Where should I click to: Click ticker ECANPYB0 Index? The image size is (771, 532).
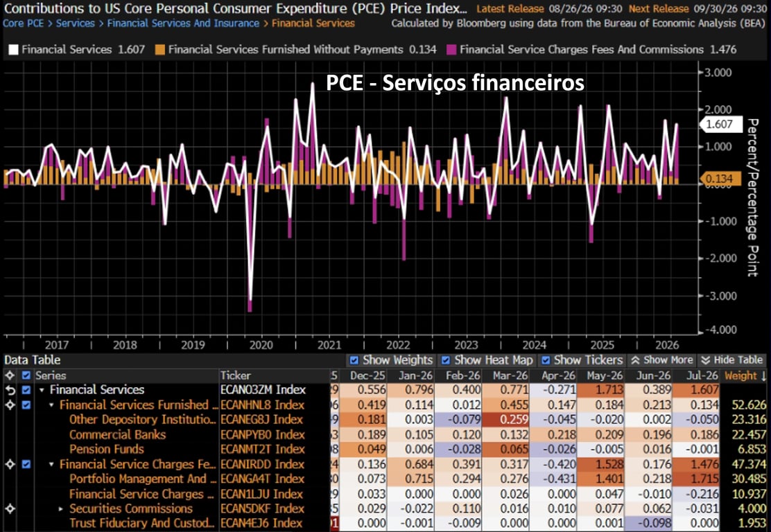coord(263,435)
